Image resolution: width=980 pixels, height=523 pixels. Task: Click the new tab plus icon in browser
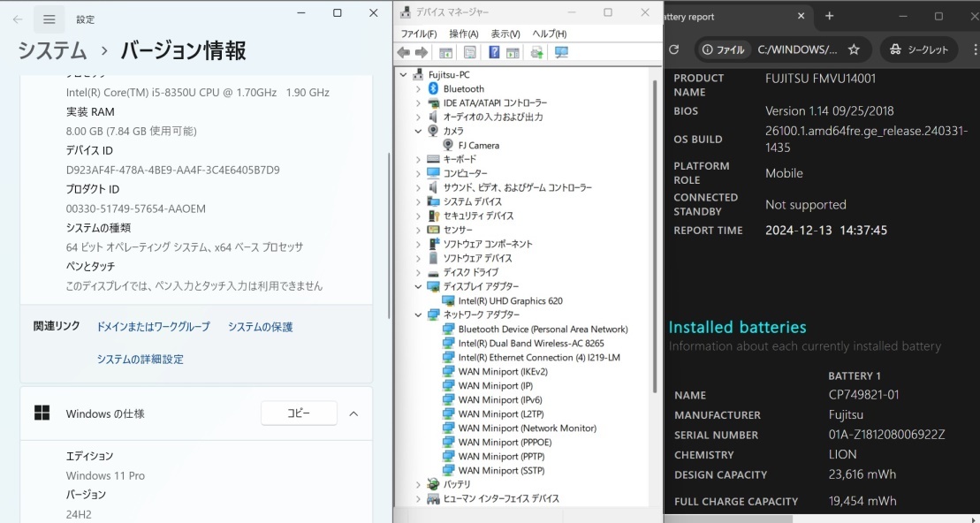(830, 16)
